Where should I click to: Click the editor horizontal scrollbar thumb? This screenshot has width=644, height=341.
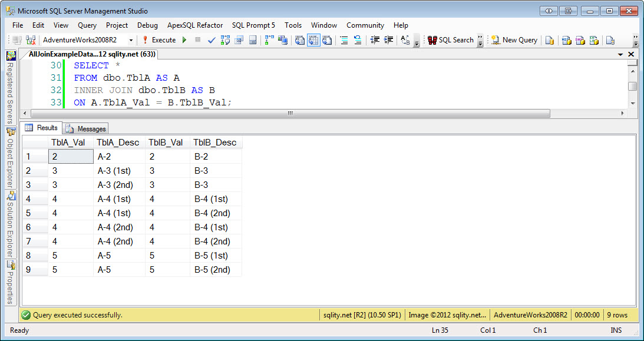[290, 113]
